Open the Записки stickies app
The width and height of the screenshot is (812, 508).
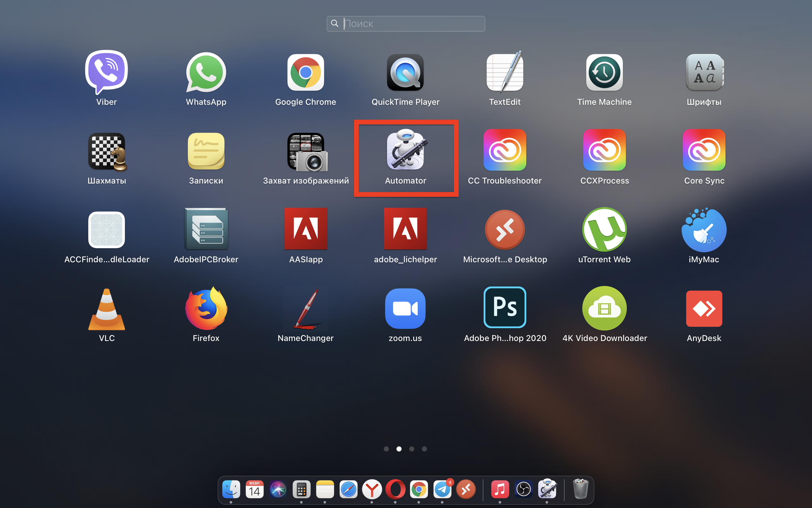206,151
